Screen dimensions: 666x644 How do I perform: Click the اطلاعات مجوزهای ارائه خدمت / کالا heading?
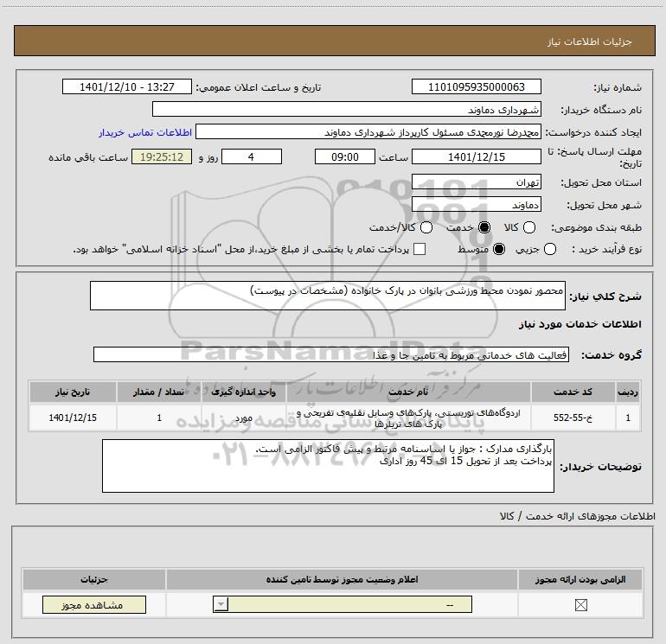tap(577, 516)
